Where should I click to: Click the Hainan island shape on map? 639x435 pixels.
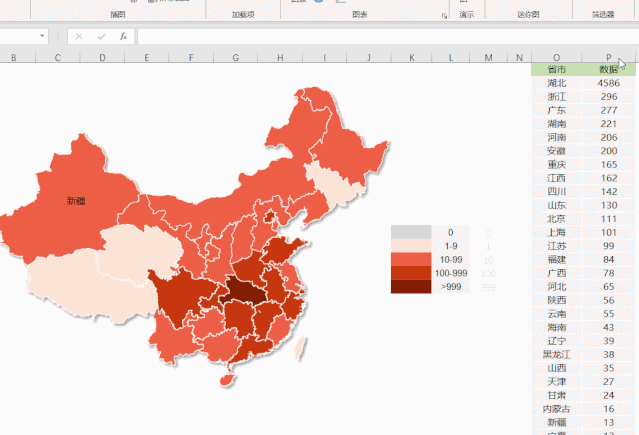click(x=228, y=380)
